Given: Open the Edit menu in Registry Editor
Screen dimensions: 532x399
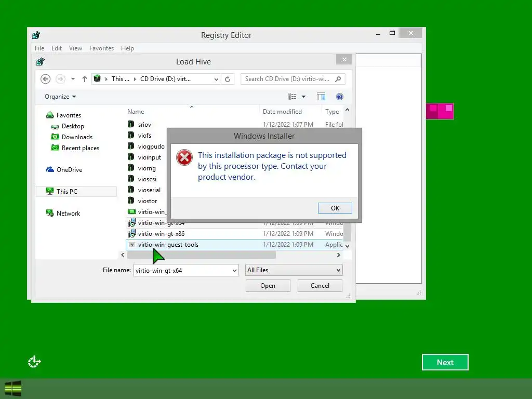Looking at the screenshot, I should tap(56, 48).
